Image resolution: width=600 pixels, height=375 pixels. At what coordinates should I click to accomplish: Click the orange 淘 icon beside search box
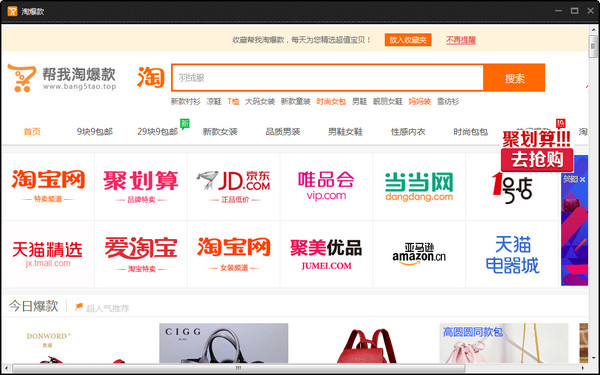point(151,77)
